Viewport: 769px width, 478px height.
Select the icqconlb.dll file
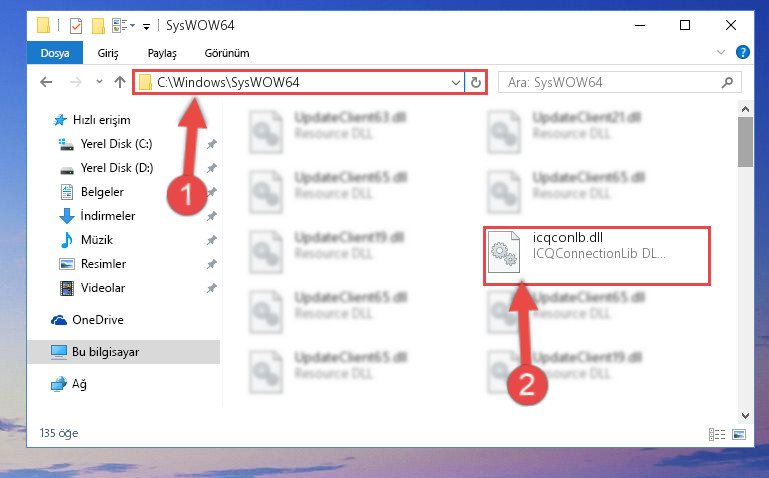597,255
